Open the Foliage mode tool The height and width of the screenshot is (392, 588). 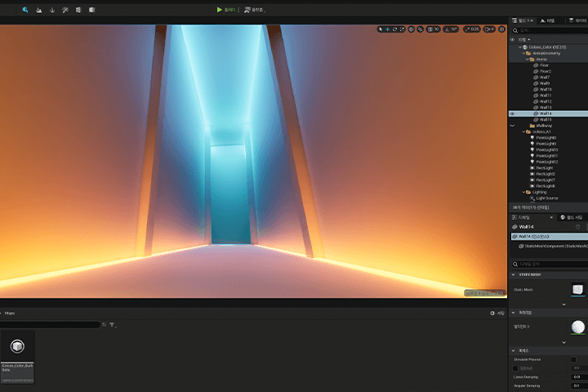[52, 10]
